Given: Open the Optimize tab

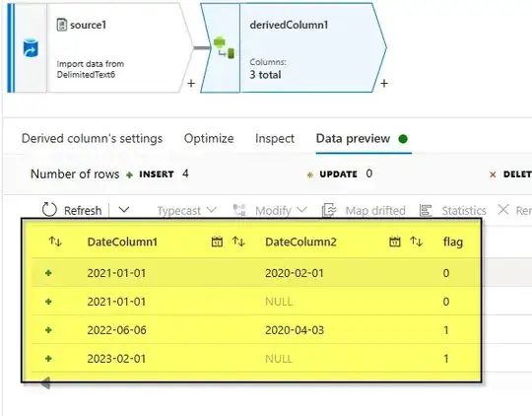Looking at the screenshot, I should (x=209, y=139).
